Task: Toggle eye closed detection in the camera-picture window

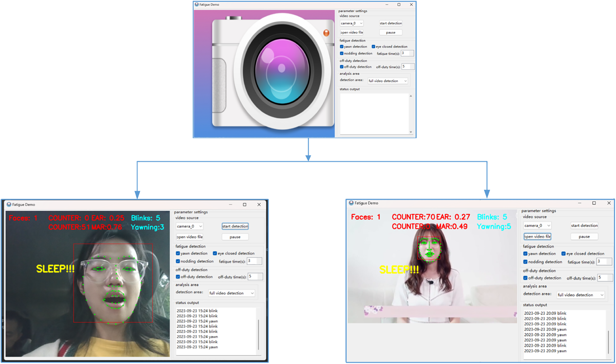Action: pos(373,47)
